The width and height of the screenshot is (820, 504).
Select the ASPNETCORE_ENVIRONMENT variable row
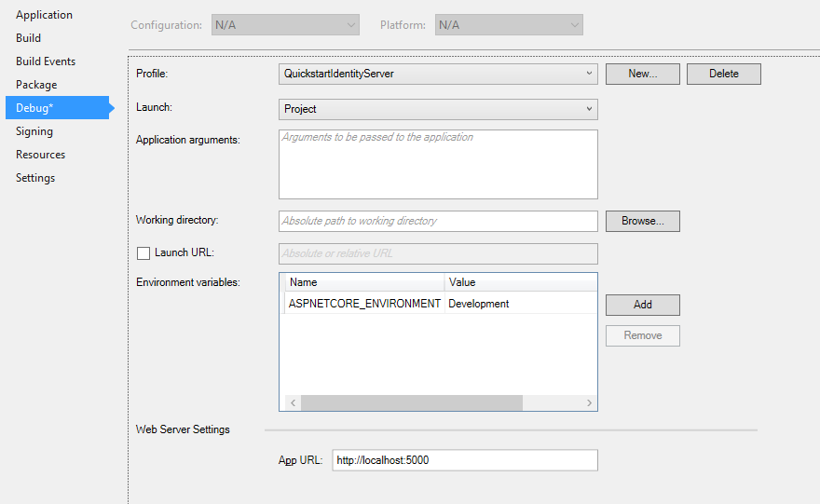tap(441, 304)
